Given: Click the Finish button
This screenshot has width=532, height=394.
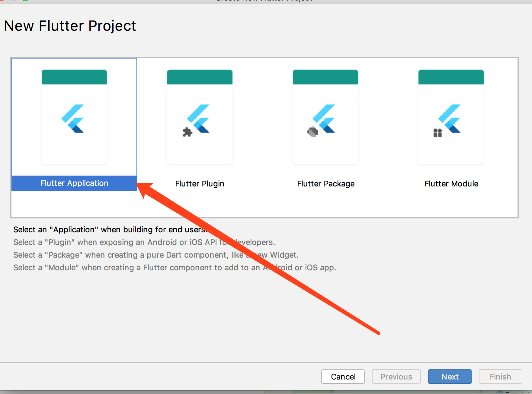Looking at the screenshot, I should [500, 377].
